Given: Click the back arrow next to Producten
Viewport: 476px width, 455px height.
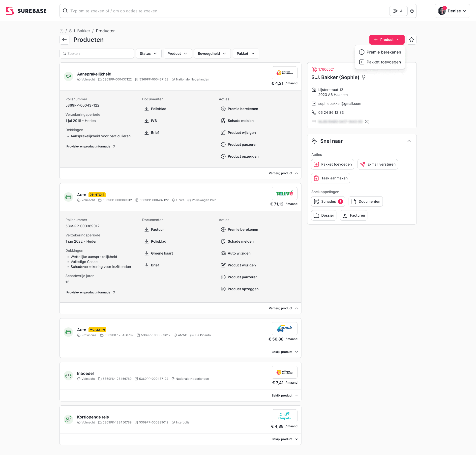Looking at the screenshot, I should [64, 40].
